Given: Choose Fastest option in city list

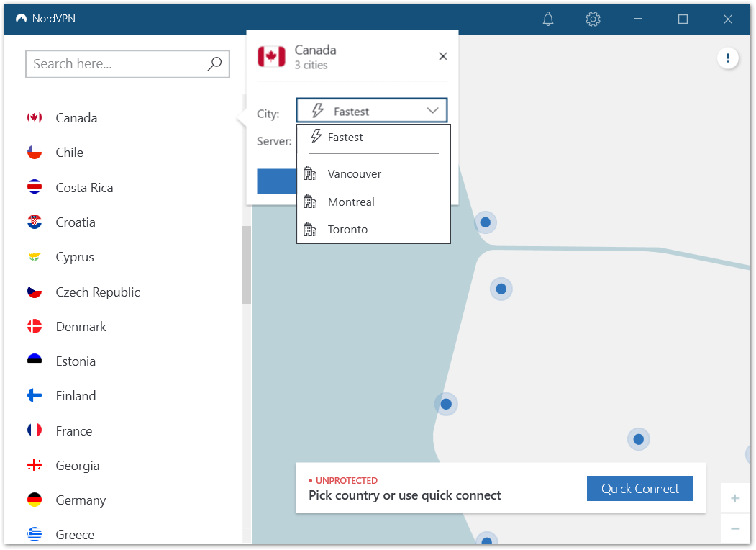Looking at the screenshot, I should coord(373,137).
